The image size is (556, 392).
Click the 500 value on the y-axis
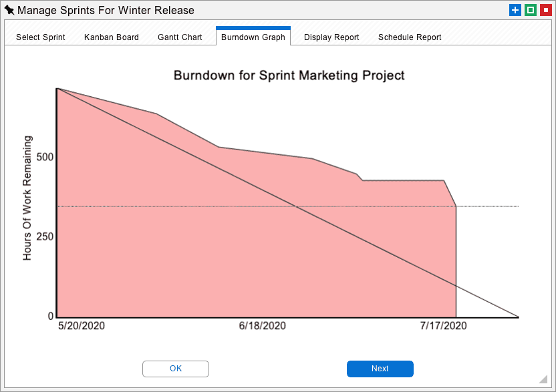[45, 157]
